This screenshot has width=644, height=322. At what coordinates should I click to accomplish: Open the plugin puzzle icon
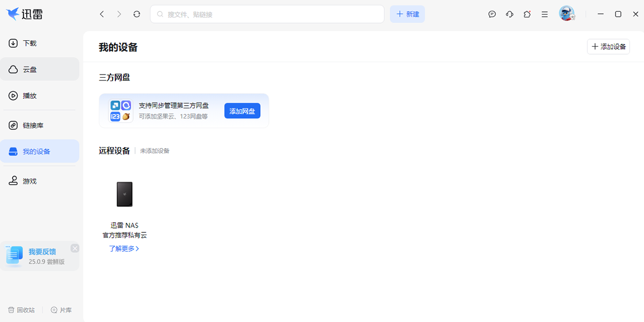click(527, 14)
